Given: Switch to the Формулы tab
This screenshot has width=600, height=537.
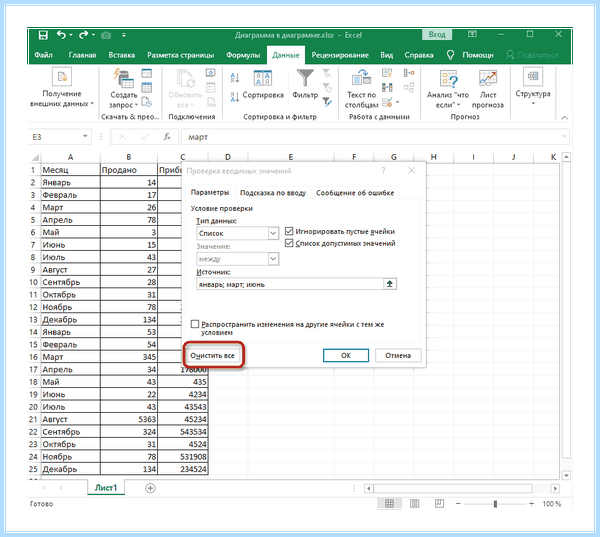Looking at the screenshot, I should 243,55.
